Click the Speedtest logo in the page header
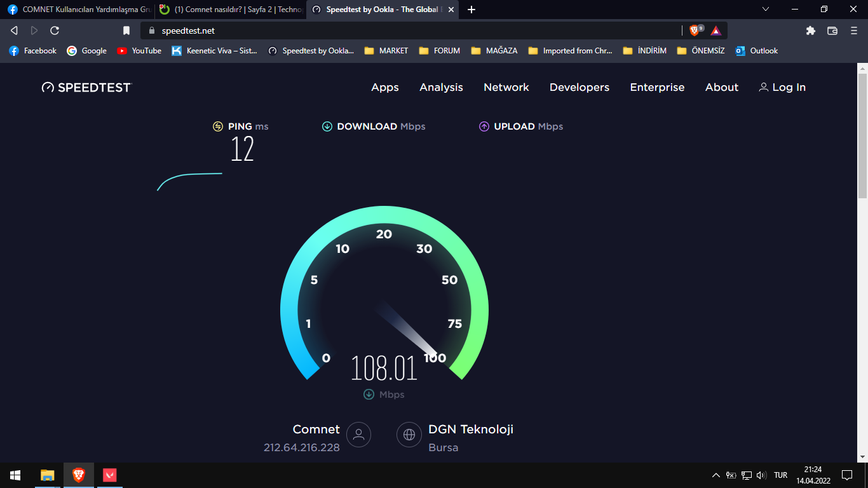Viewport: 868px width, 488px height. [86, 88]
